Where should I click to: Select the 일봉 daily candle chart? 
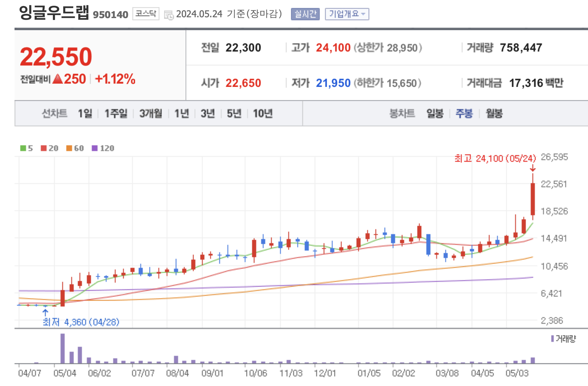click(435, 113)
